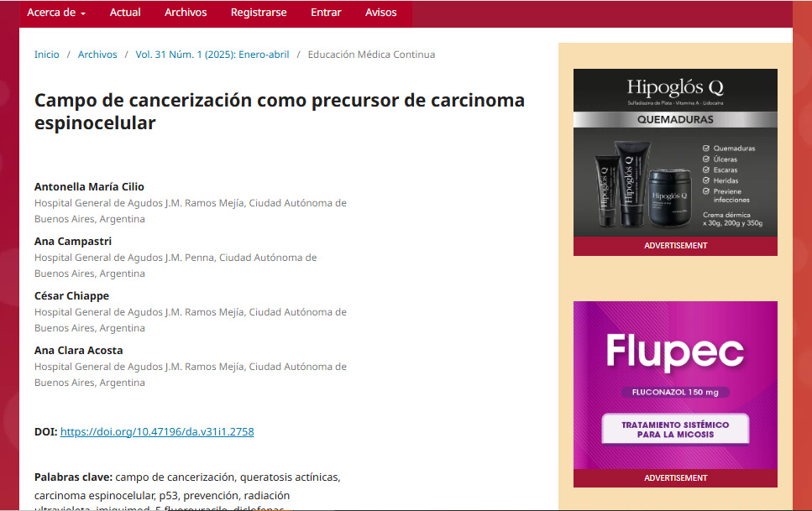Click author name Ana Clara Acosta
Image resolution: width=812 pixels, height=511 pixels.
pyautogui.click(x=78, y=350)
